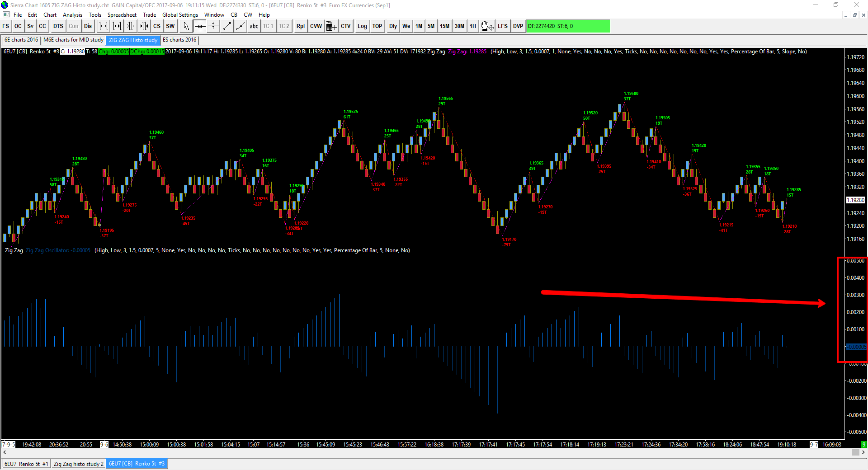The height and width of the screenshot is (470, 868).
Task: Click the DTS toolbar button
Action: coord(58,26)
